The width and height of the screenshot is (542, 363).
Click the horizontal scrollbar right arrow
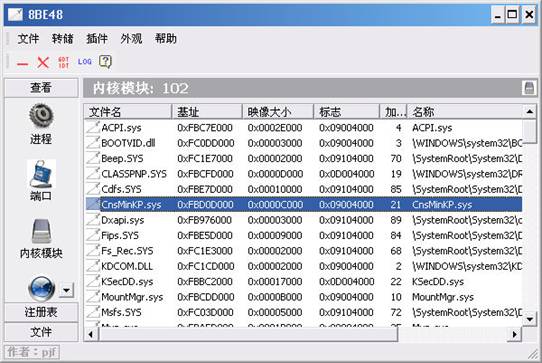(x=515, y=334)
